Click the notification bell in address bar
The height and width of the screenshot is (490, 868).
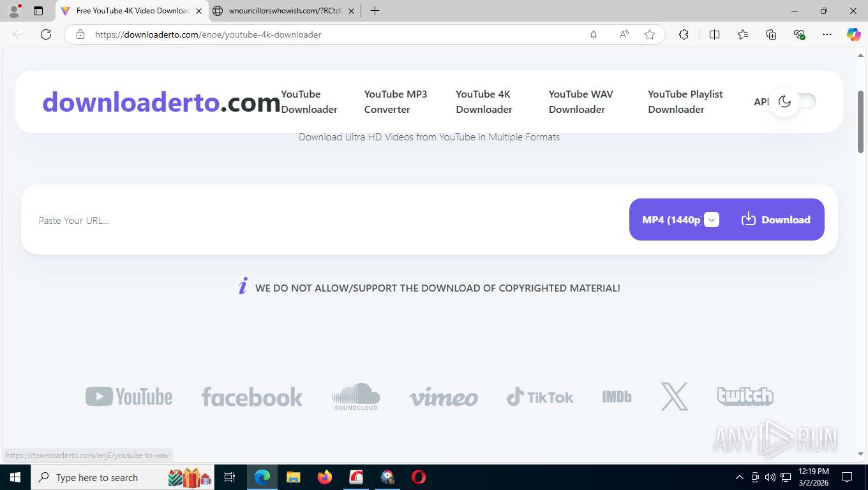[x=594, y=34]
